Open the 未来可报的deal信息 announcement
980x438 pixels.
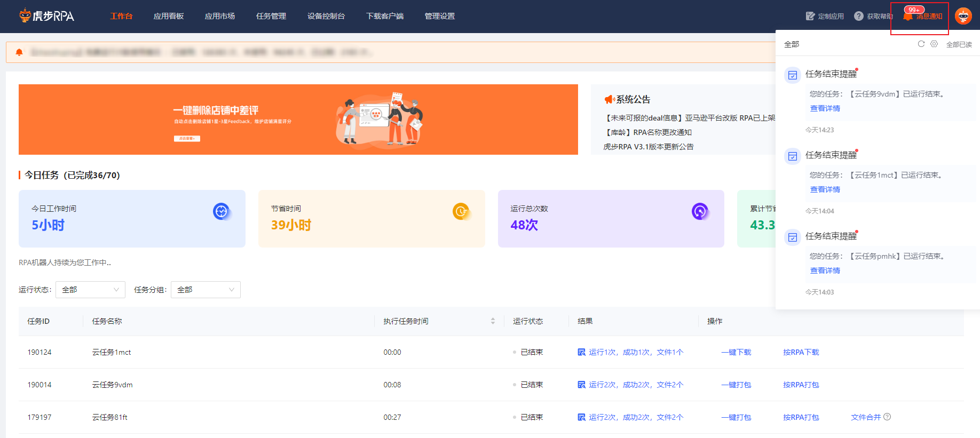tap(689, 118)
